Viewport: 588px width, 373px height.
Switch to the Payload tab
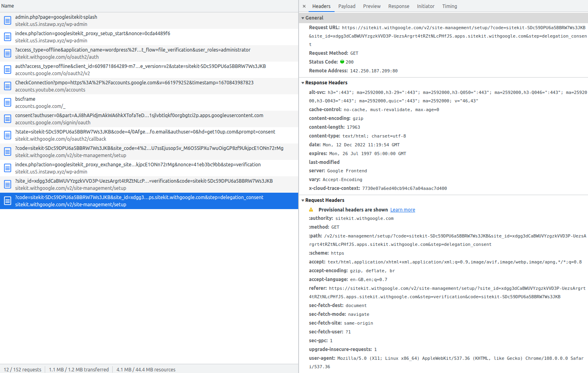point(347,6)
